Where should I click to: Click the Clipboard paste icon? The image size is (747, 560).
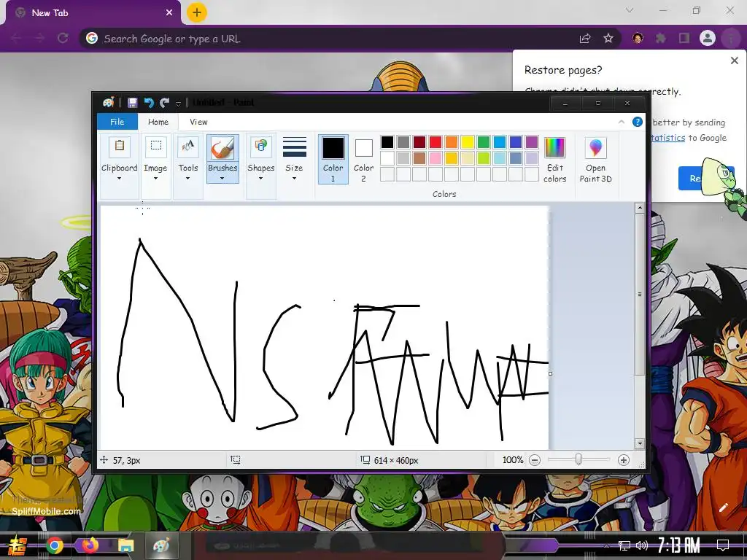click(120, 147)
